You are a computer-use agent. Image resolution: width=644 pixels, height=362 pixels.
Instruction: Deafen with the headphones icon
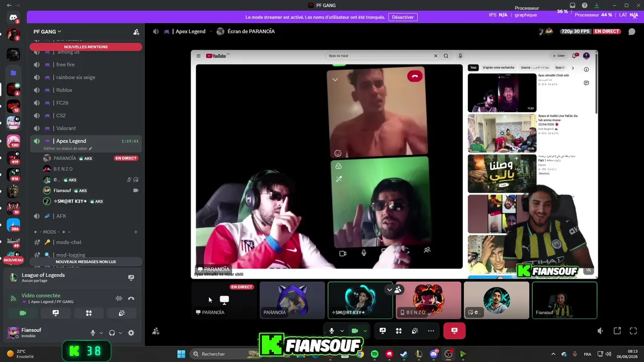[x=112, y=333]
